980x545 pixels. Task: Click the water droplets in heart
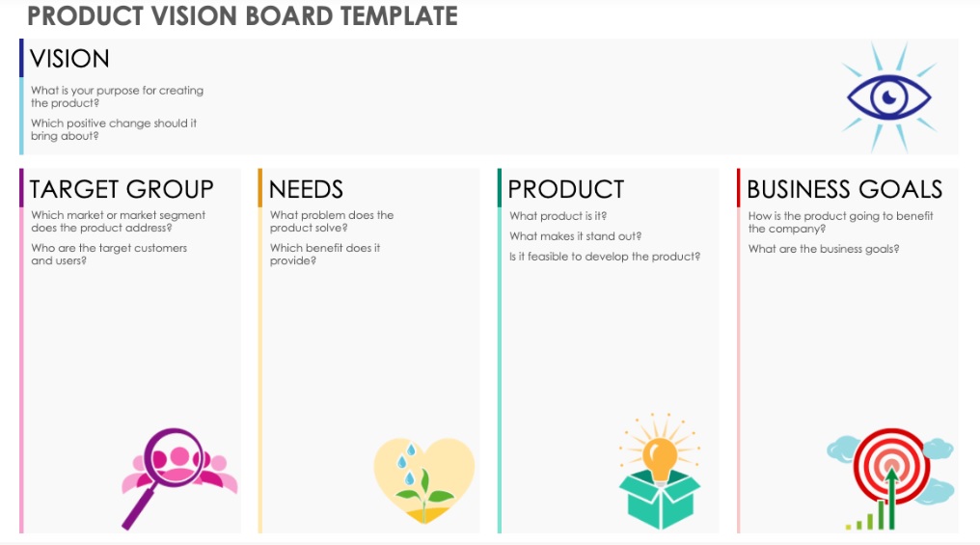pos(406,464)
